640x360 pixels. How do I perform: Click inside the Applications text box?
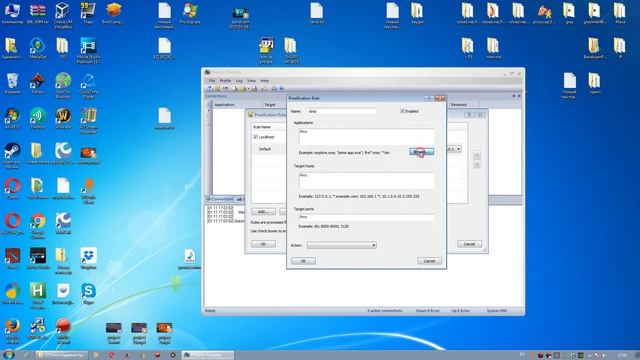(x=367, y=137)
